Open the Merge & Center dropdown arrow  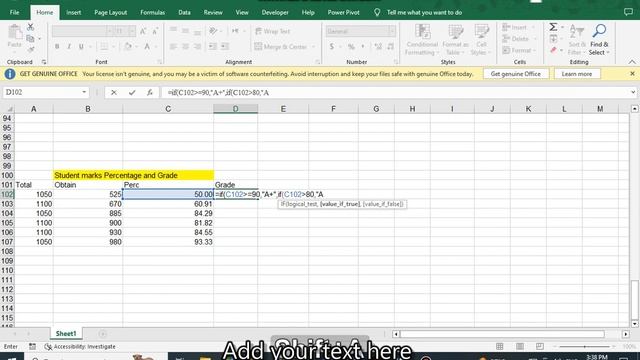[x=313, y=47]
